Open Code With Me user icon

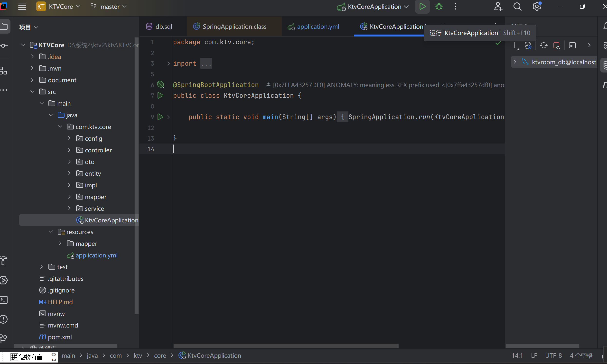click(498, 7)
